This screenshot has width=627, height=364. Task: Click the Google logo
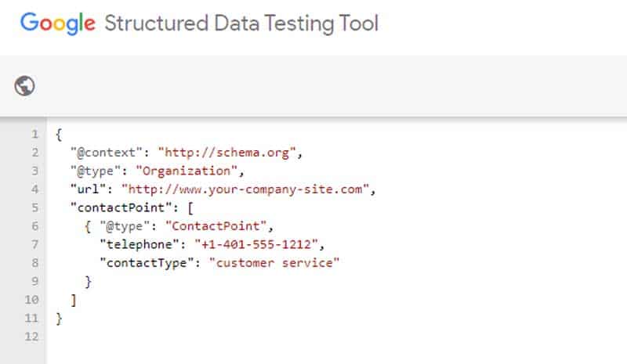(58, 23)
